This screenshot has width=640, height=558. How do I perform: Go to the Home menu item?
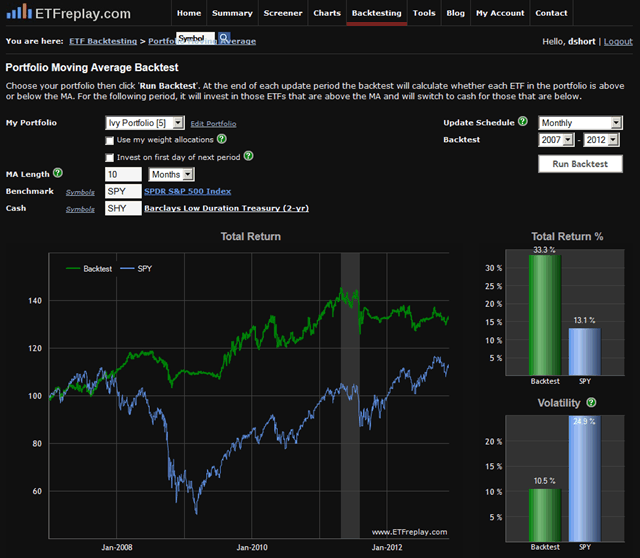click(189, 13)
